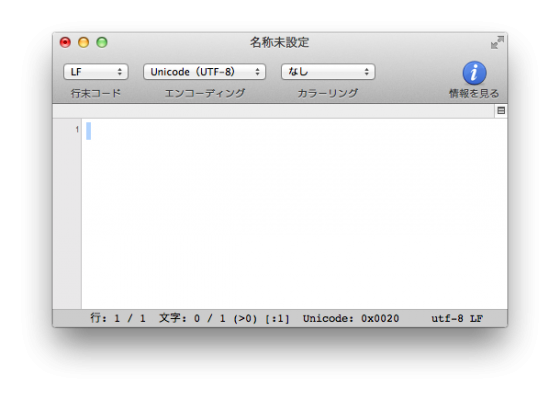Click the 行: 1 / 1 status text

[118, 318]
